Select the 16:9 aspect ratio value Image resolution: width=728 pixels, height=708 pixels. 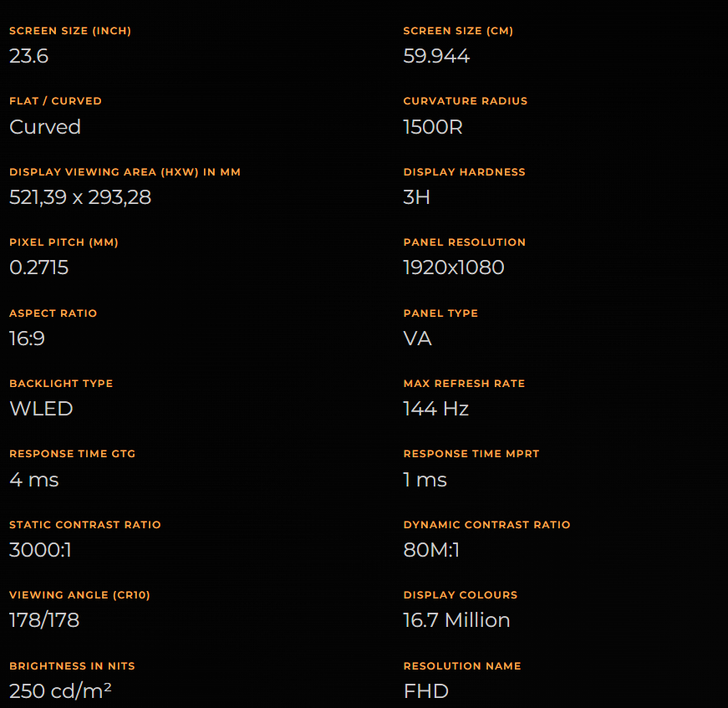click(x=27, y=339)
